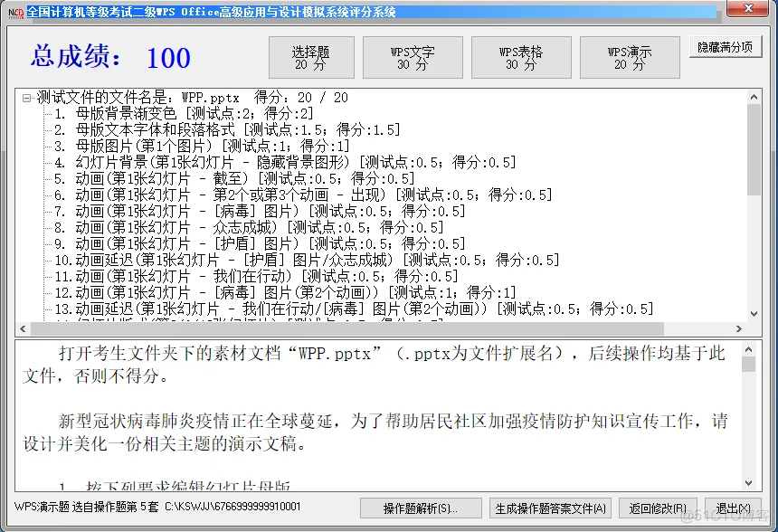This screenshot has width=778, height=532.
Task: Click the score tree scroll-up arrow
Action: (x=754, y=97)
